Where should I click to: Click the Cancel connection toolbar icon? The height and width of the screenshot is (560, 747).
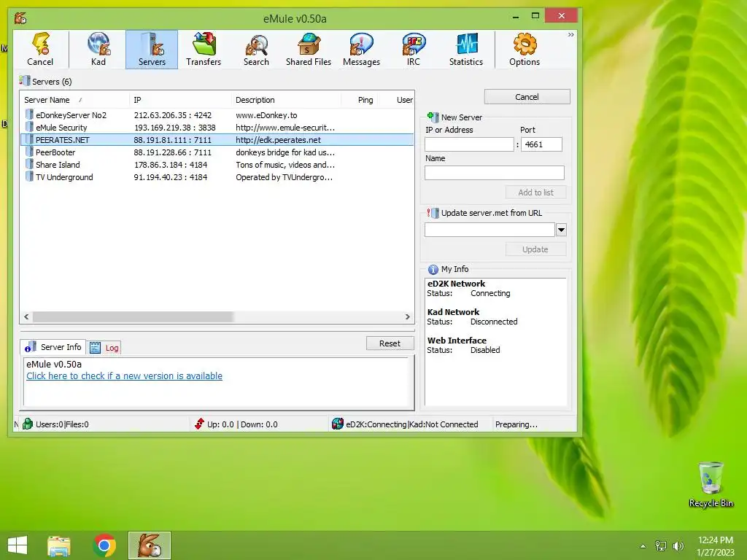click(40, 50)
